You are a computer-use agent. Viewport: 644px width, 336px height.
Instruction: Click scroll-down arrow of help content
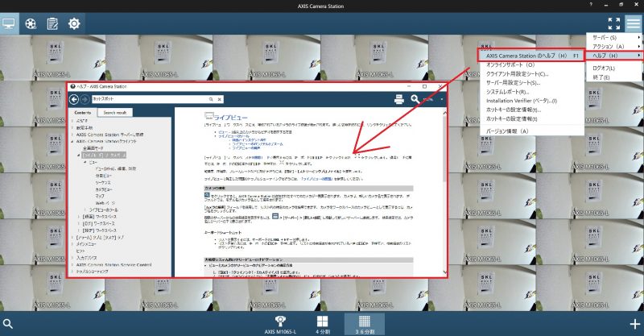coord(445,272)
